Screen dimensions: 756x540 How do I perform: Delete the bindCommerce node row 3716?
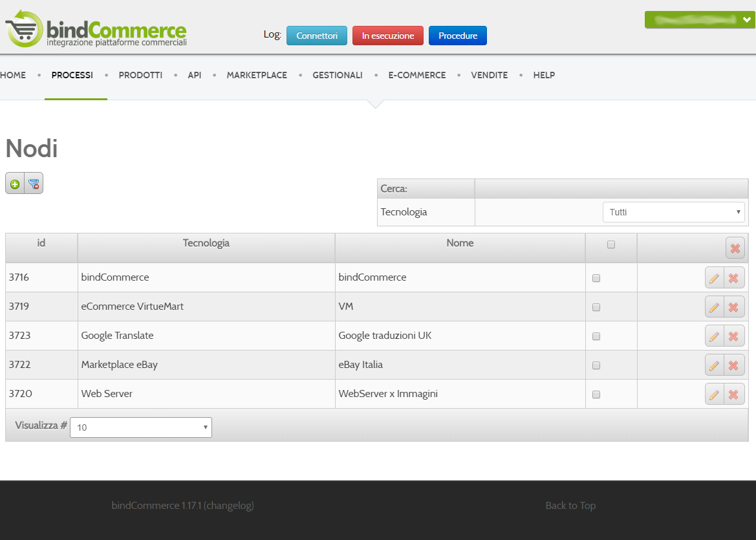point(734,278)
